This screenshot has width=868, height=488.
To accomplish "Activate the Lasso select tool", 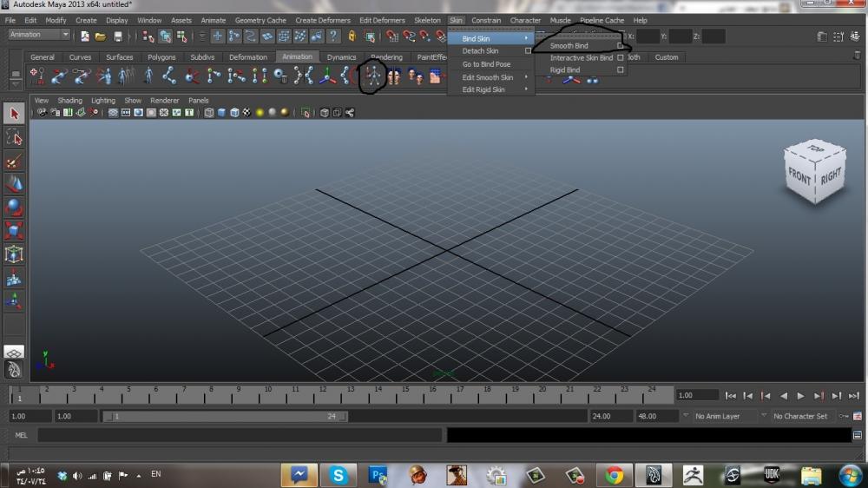I will coord(14,137).
